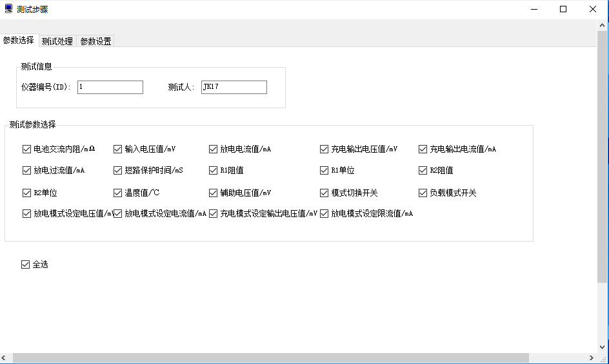Uncheck 充电输出电流值/mA checkbox
The image size is (609, 364).
tap(423, 149)
